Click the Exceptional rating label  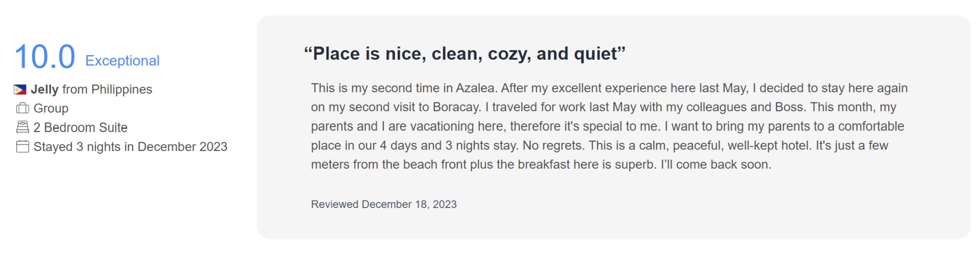(x=122, y=61)
